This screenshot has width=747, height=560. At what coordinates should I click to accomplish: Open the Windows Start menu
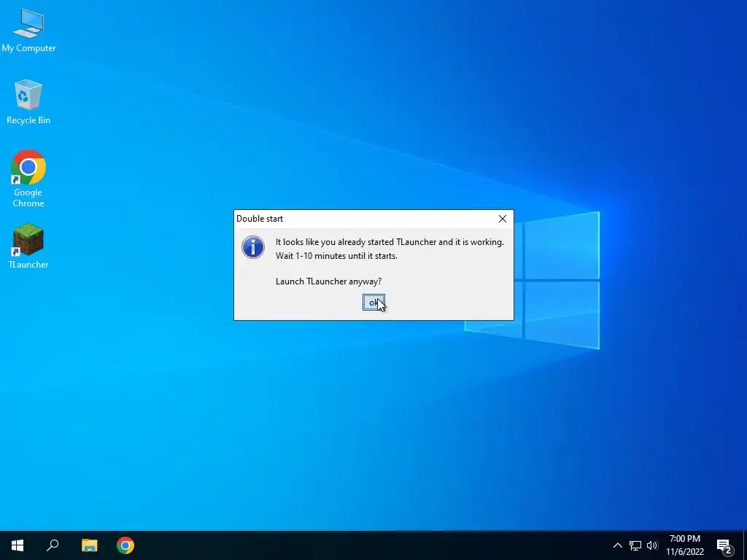click(x=18, y=545)
